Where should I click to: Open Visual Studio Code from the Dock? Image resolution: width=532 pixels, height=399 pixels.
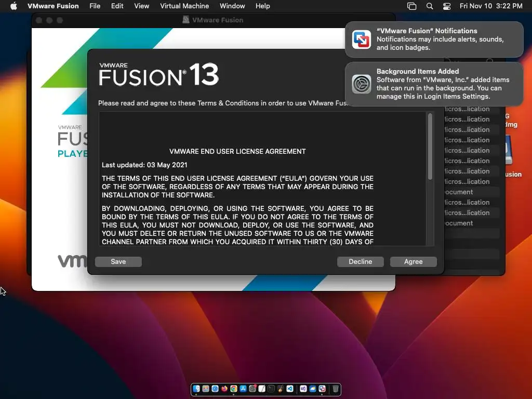point(290,389)
